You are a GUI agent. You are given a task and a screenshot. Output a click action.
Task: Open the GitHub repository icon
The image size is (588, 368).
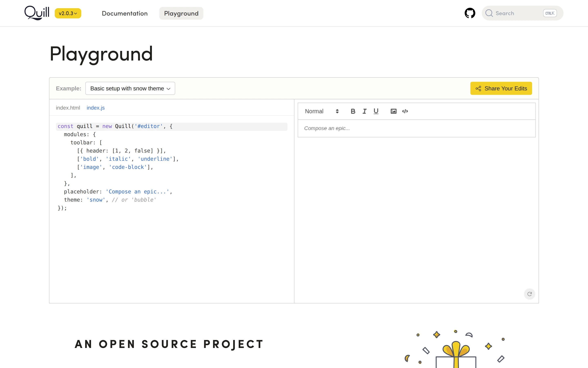point(470,13)
